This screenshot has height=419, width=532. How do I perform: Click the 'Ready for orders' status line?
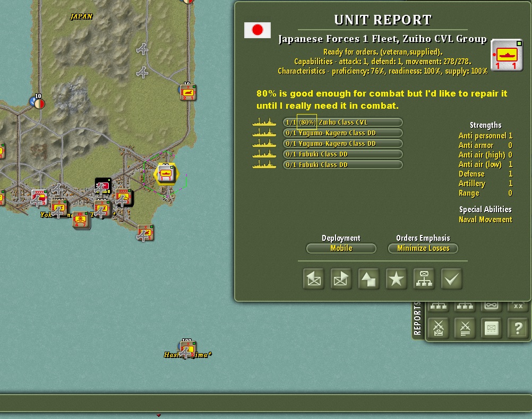383,52
